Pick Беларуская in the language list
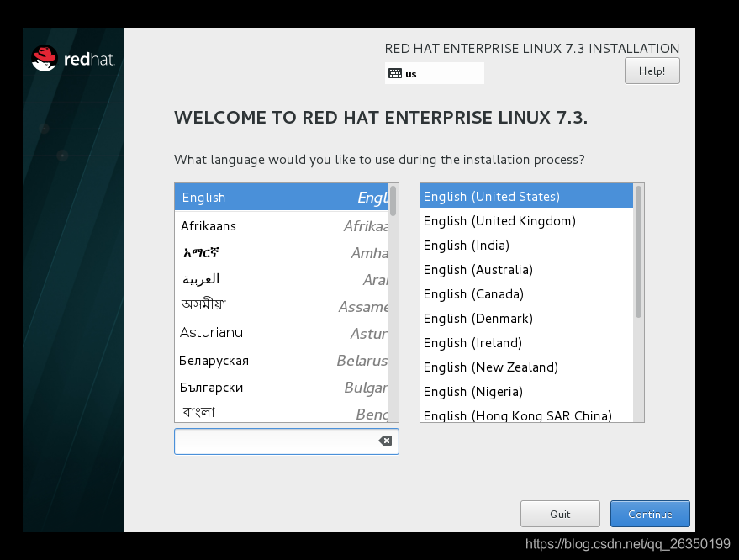 point(282,361)
